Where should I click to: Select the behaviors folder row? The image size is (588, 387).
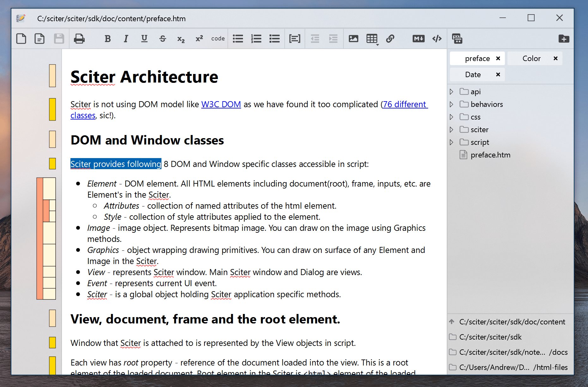[x=511, y=104]
